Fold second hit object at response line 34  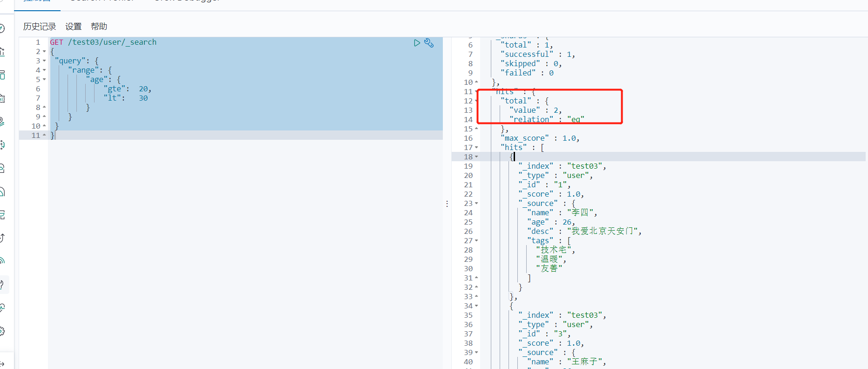tap(476, 306)
